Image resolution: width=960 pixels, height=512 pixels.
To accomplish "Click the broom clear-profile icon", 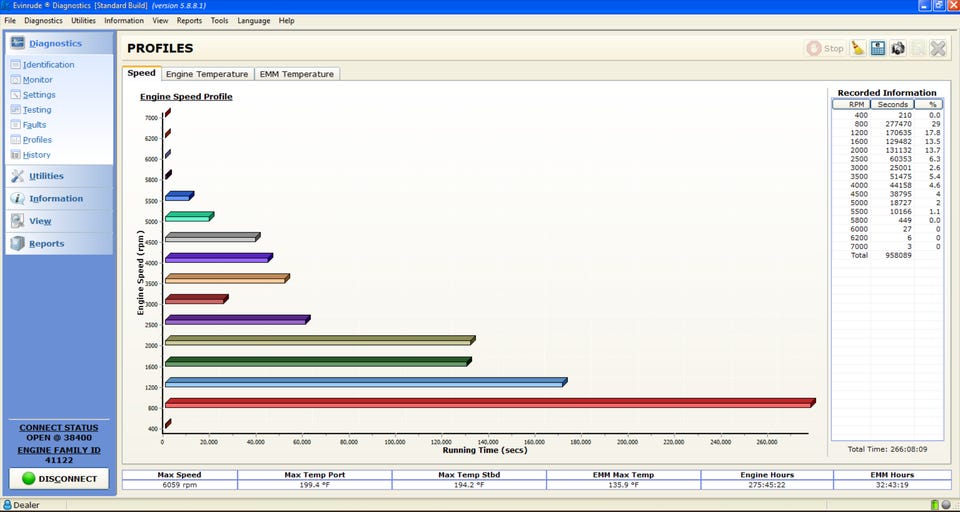I will click(858, 48).
